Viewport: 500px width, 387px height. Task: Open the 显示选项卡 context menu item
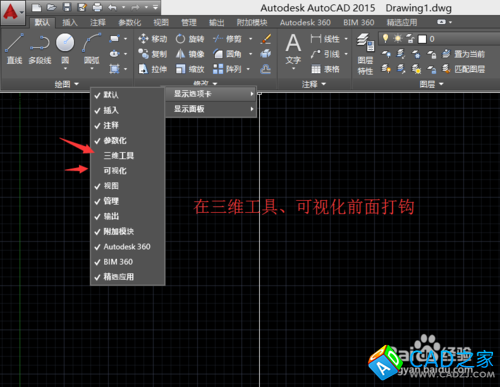[211, 94]
